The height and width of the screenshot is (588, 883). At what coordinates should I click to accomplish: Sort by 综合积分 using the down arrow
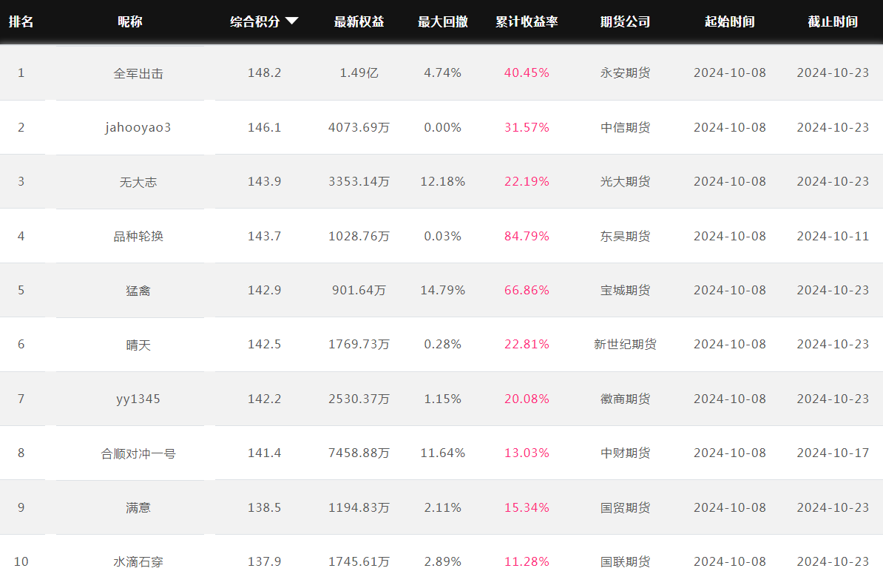pos(291,21)
